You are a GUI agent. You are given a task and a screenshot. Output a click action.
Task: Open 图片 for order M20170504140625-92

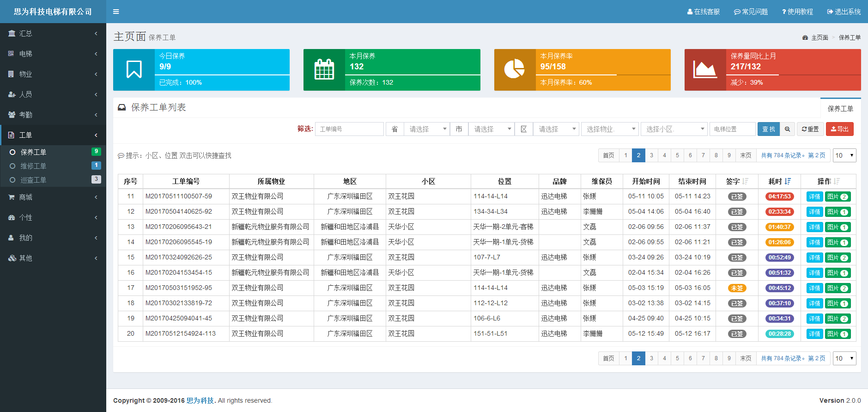click(x=838, y=212)
